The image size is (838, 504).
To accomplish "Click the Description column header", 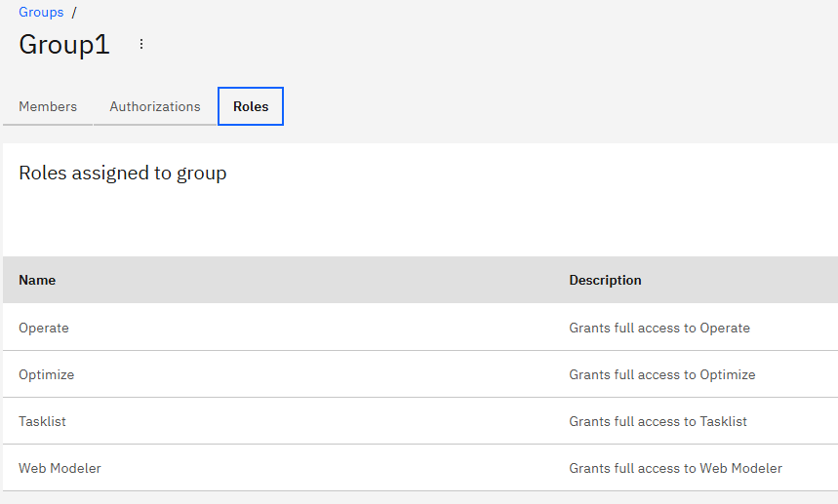I will point(605,281).
